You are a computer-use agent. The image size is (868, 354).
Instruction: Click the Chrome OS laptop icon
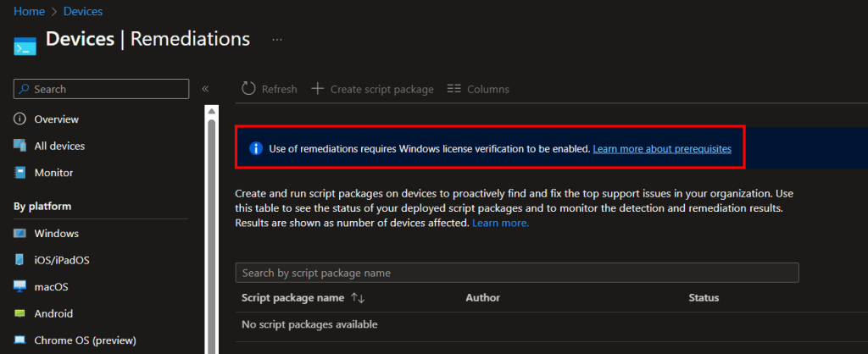(x=20, y=340)
